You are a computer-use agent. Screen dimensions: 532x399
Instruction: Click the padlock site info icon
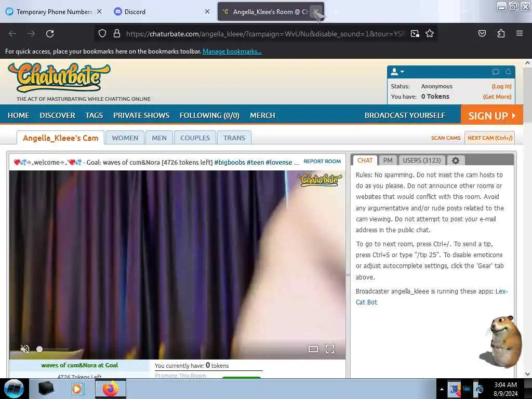(x=117, y=34)
